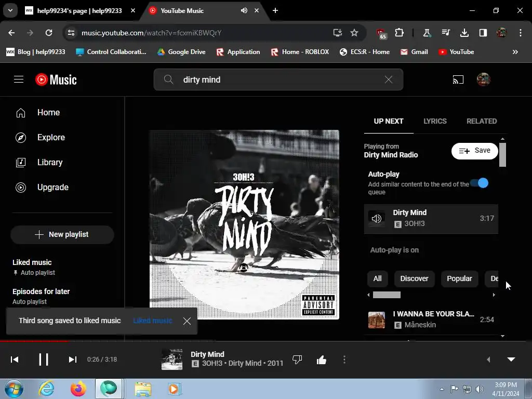The width and height of the screenshot is (532, 399).
Task: Toggle the browser side panel
Action: click(483, 33)
